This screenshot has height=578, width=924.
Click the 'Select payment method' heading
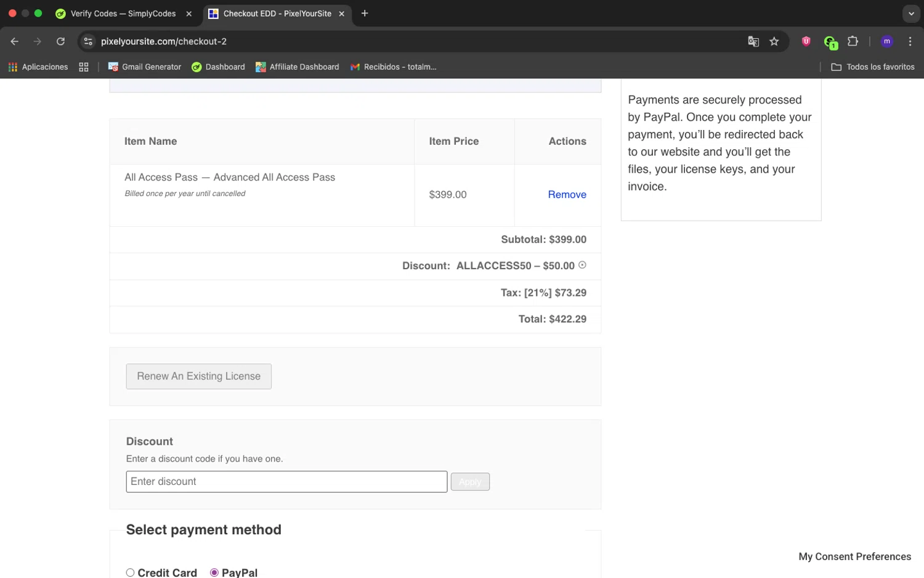click(203, 529)
